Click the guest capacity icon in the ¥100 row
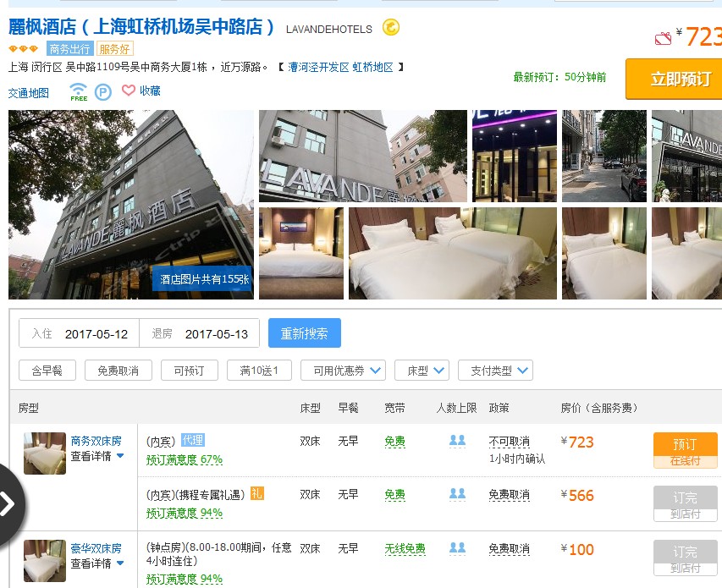 457,548
